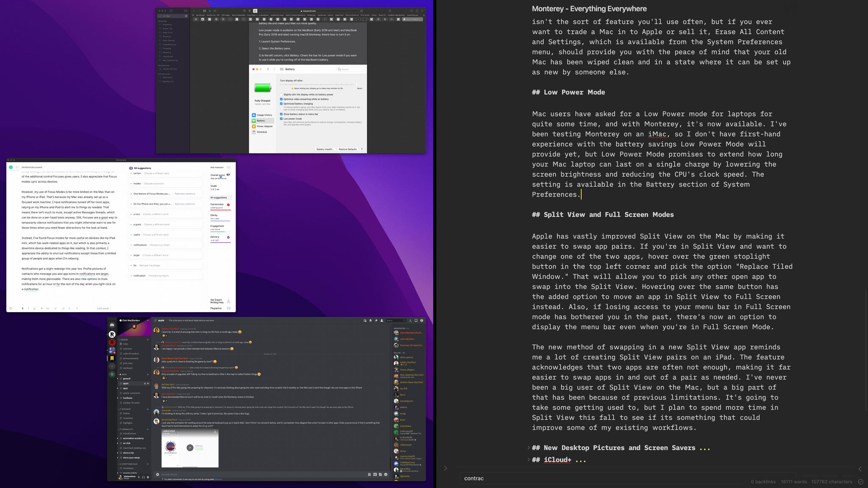Click document check icon in editor status bar
The image size is (868, 488).
(860, 482)
